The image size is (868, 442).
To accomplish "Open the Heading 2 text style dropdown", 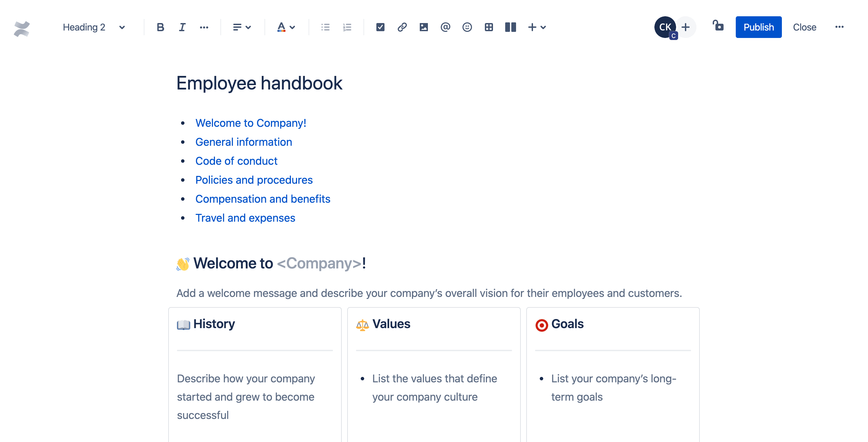I will (93, 27).
